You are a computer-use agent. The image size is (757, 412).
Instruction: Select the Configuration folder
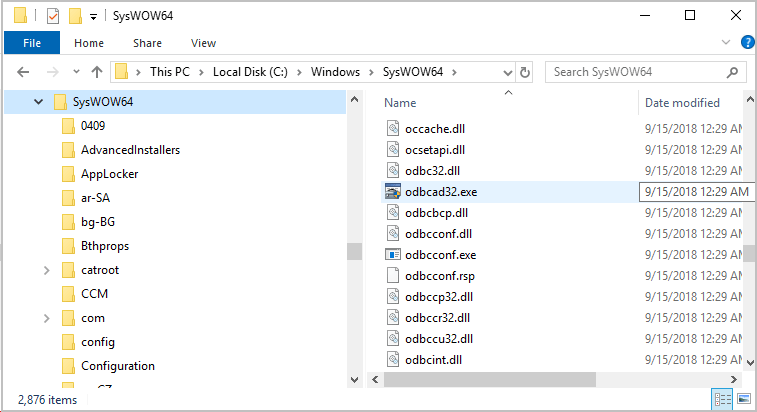point(118,366)
